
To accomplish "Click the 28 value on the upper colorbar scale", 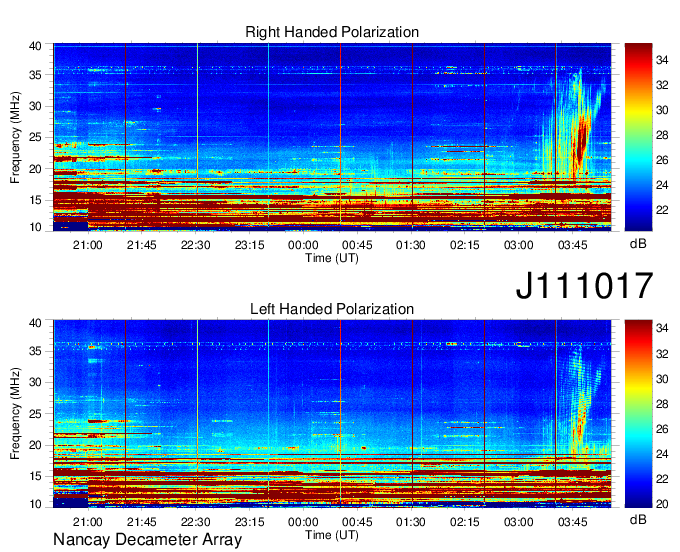I will click(662, 135).
